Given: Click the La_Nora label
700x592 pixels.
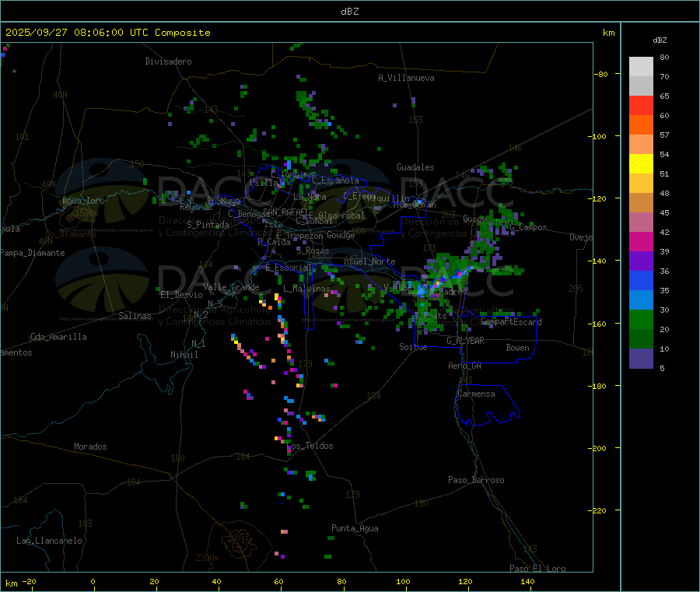Looking at the screenshot, I should (x=310, y=197).
